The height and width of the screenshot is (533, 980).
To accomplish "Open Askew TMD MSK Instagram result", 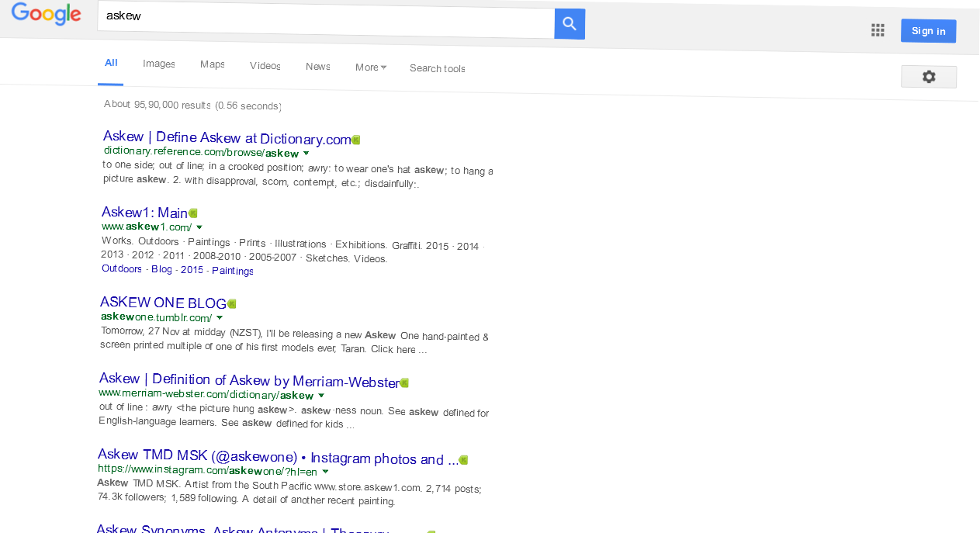I will (x=279, y=456).
